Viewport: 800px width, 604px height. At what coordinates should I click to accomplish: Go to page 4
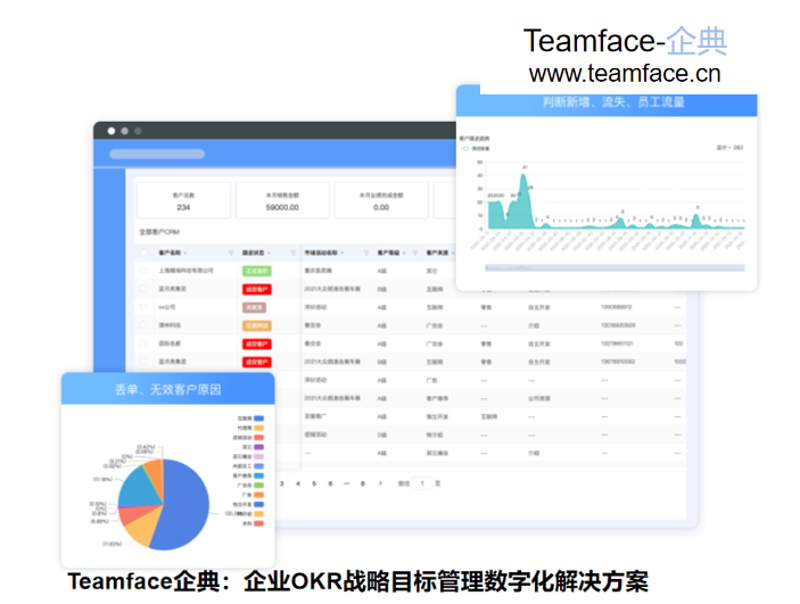tap(298, 483)
